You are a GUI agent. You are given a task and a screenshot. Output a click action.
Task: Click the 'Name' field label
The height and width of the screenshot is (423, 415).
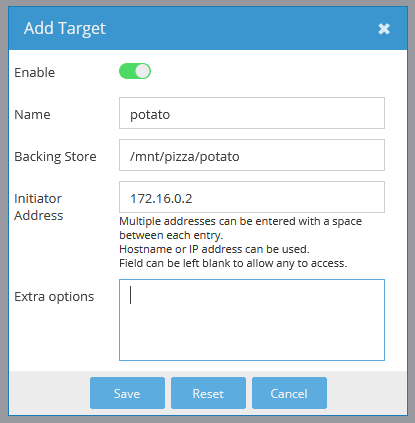[x=32, y=114]
